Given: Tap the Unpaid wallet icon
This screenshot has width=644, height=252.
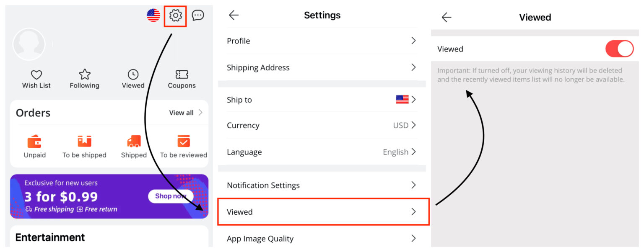Looking at the screenshot, I should point(34,141).
